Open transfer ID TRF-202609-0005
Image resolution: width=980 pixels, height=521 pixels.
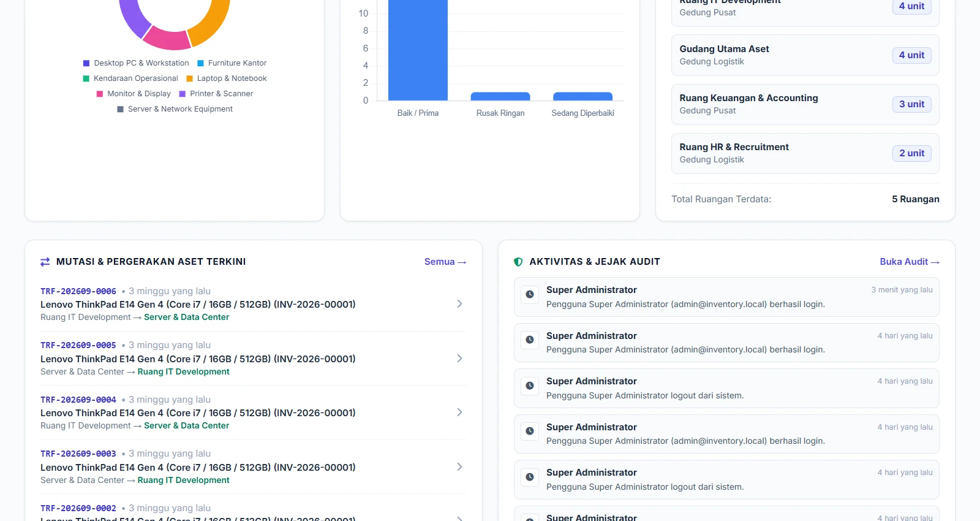tap(78, 345)
